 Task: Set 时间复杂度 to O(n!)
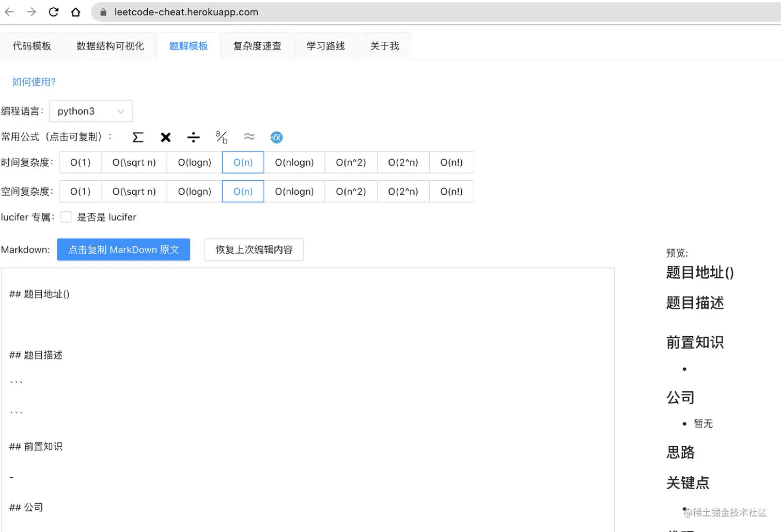click(x=451, y=163)
